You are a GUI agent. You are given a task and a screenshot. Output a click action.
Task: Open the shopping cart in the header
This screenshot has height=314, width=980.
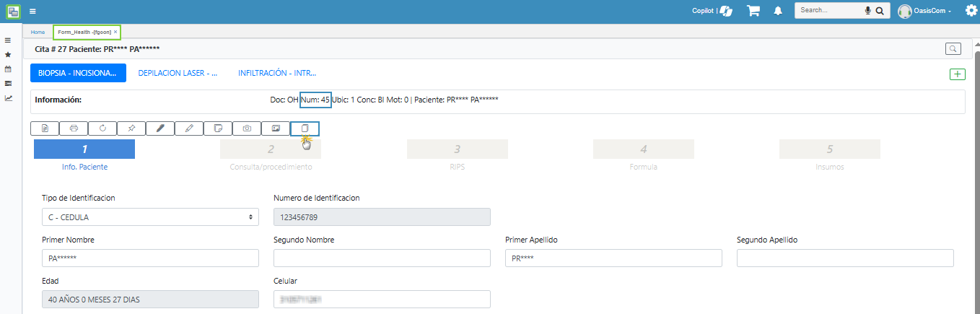[753, 11]
